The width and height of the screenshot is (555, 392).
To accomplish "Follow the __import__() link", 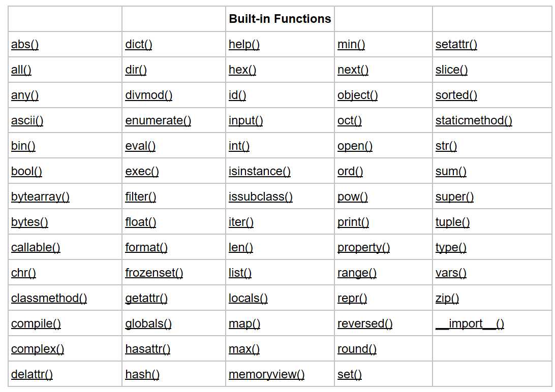I will point(470,324).
